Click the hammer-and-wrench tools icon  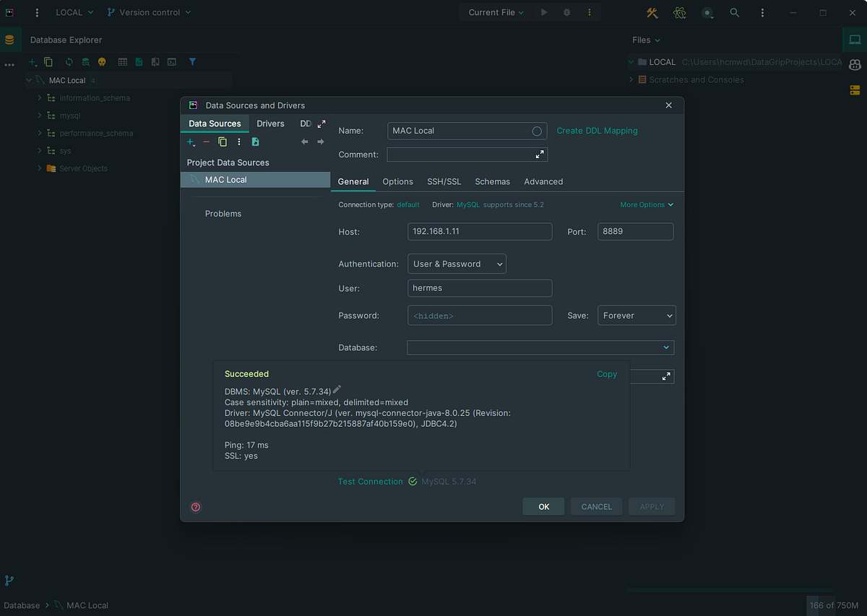click(x=652, y=12)
